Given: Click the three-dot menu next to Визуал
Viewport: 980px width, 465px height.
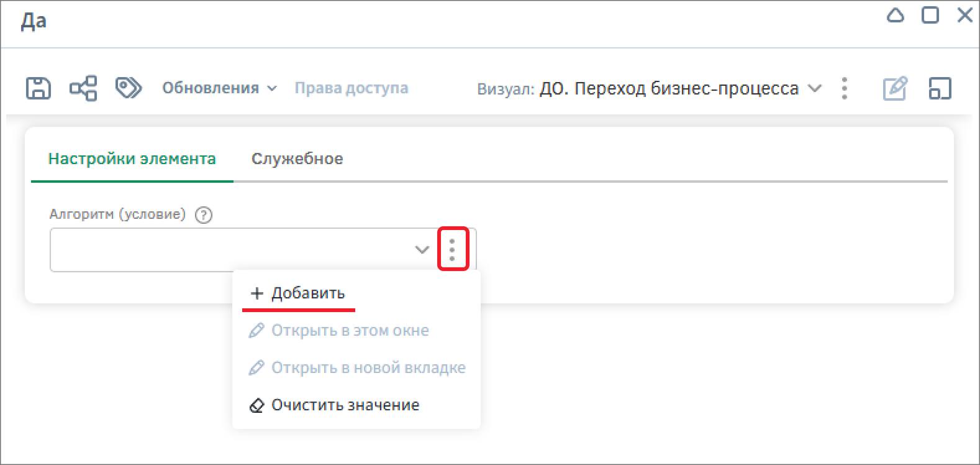Looking at the screenshot, I should pyautogui.click(x=844, y=88).
